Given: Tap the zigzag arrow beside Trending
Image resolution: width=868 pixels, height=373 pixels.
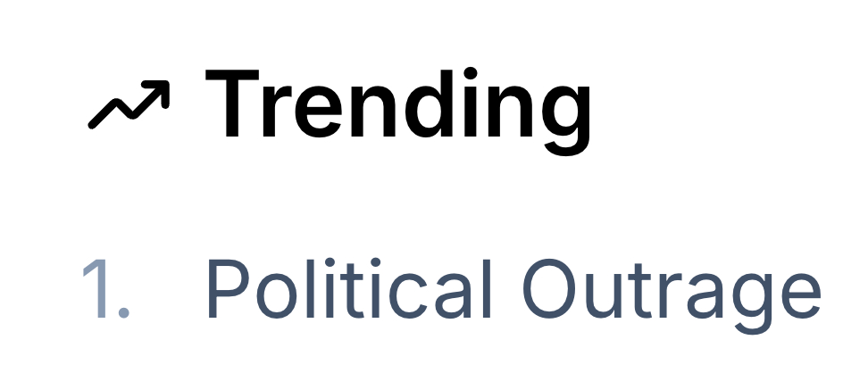Looking at the screenshot, I should (129, 103).
